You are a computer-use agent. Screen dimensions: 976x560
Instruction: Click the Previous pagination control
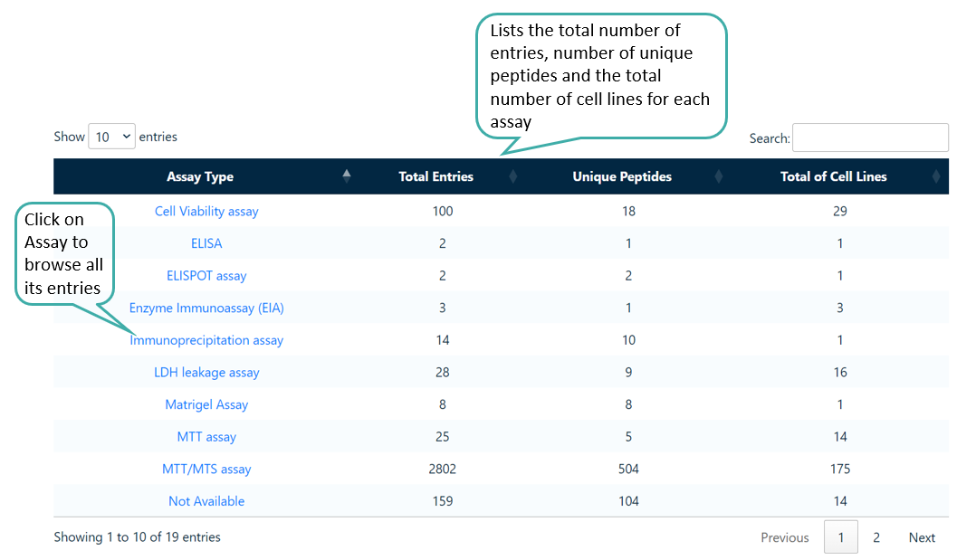coord(784,536)
